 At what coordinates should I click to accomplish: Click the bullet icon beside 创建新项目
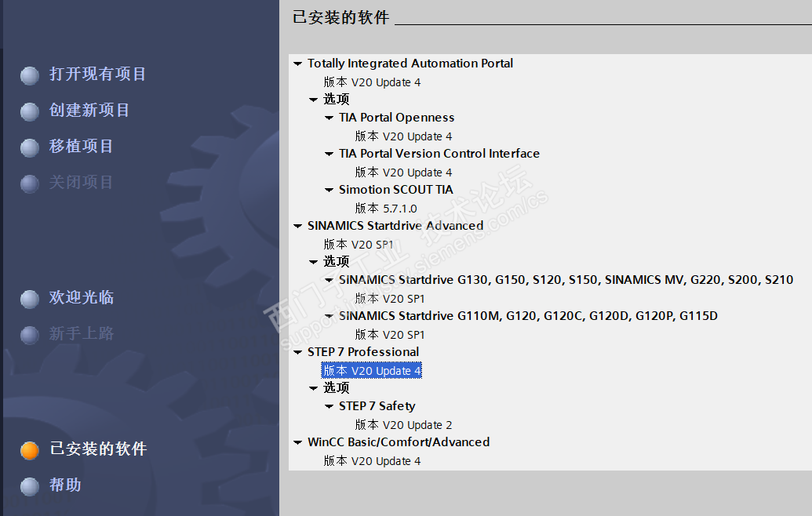[30, 111]
